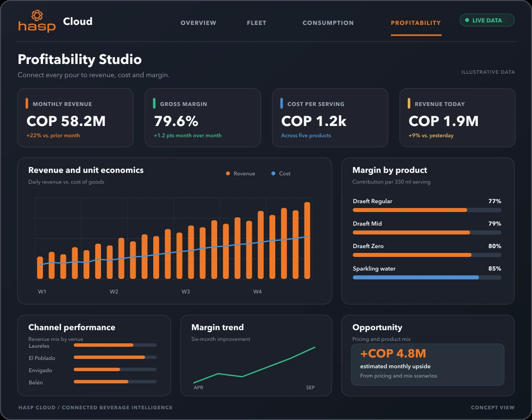
Task: Select the Revenue Today card
Action: (457, 118)
